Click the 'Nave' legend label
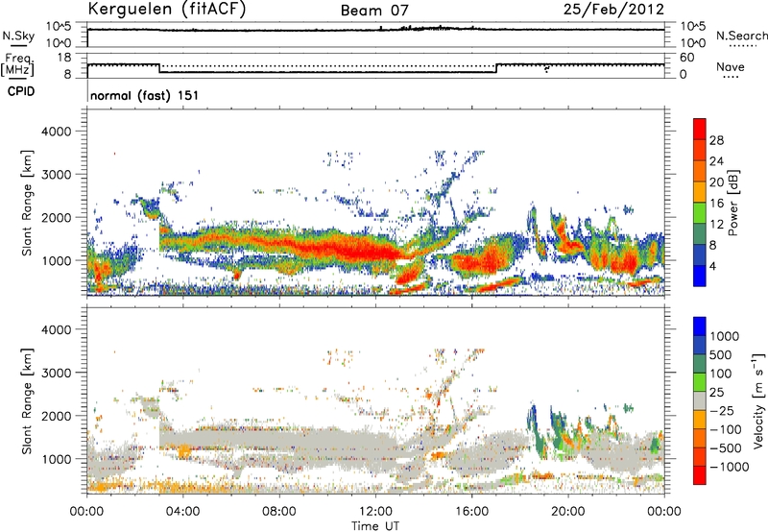The height and width of the screenshot is (532, 768). coord(731,66)
